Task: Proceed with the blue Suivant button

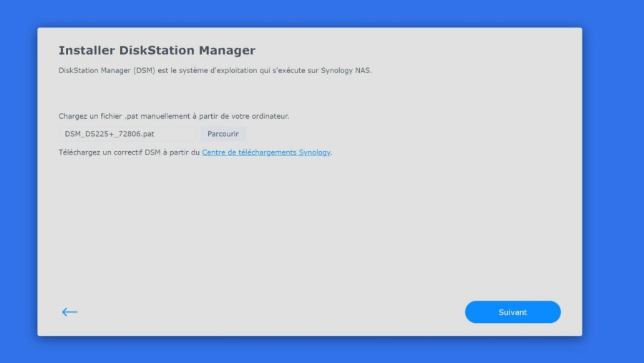Action: pyautogui.click(x=512, y=312)
